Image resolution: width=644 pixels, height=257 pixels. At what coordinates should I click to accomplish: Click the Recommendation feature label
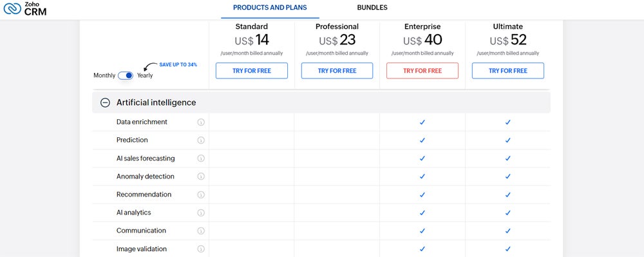click(144, 194)
